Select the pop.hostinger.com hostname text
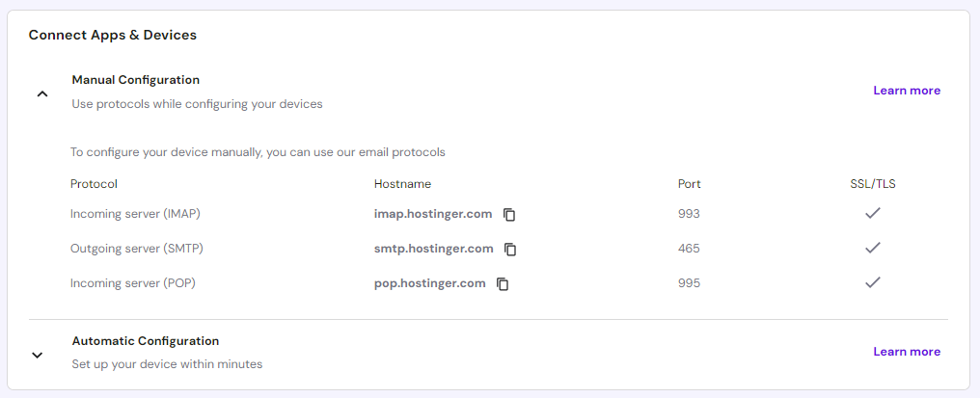 pyautogui.click(x=429, y=283)
